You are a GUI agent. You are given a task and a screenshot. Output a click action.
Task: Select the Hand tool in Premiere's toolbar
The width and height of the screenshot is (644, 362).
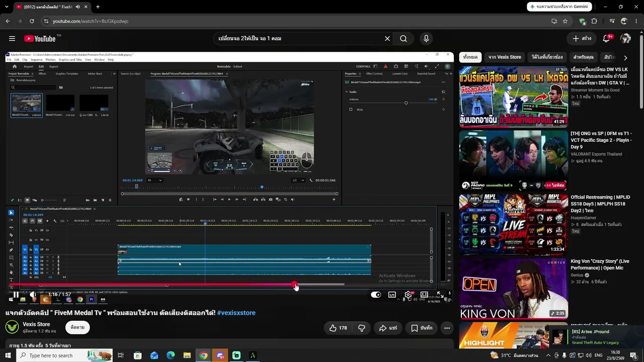11,272
